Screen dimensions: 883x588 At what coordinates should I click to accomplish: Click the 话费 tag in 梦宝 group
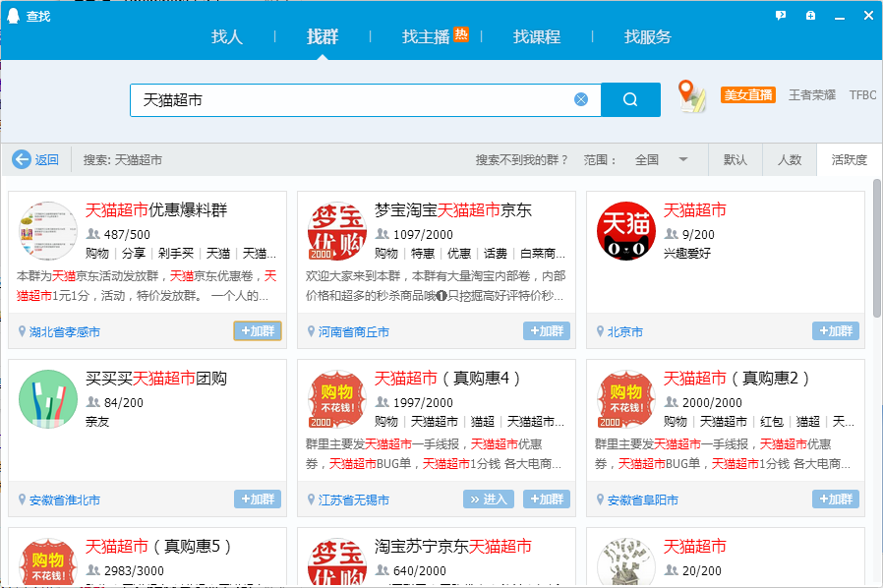[x=495, y=254]
